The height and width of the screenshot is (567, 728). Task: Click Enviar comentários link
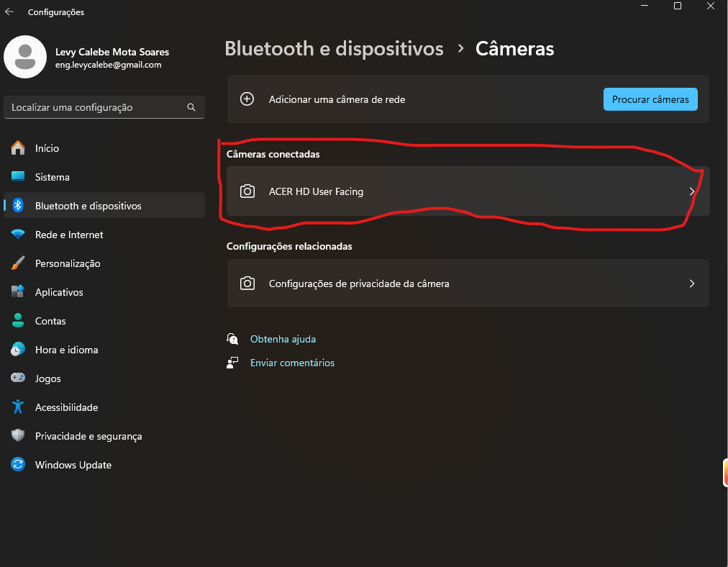[292, 363]
